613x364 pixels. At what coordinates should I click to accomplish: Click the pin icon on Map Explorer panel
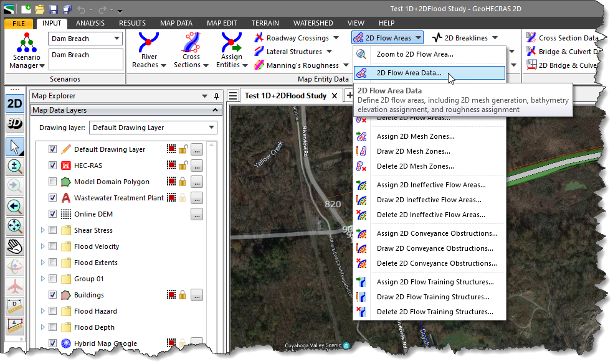[216, 97]
